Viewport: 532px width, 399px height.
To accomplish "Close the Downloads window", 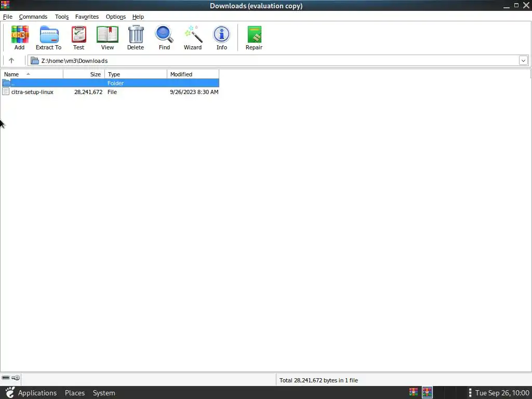I will pyautogui.click(x=526, y=5).
